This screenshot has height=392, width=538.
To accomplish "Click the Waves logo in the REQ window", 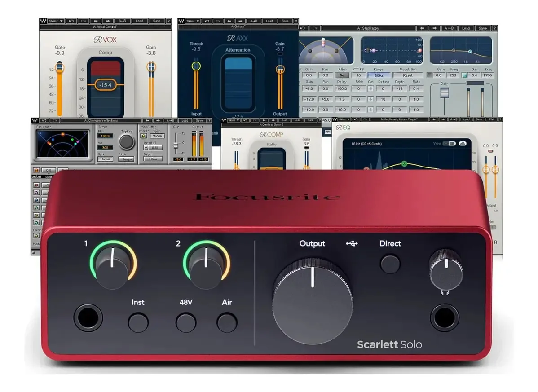I will [x=335, y=119].
